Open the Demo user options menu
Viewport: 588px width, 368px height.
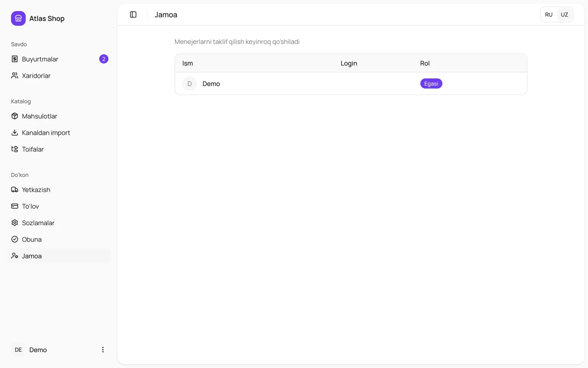point(103,350)
